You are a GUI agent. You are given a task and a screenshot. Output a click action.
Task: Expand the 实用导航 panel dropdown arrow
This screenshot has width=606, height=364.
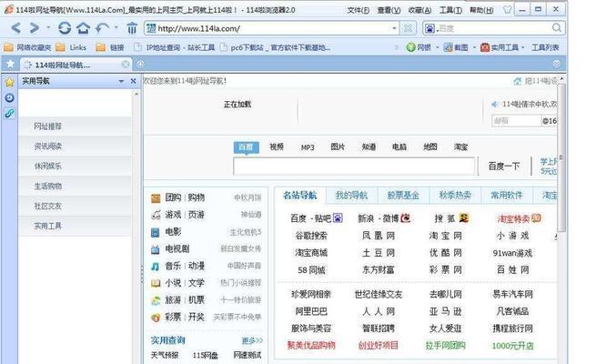(121, 81)
